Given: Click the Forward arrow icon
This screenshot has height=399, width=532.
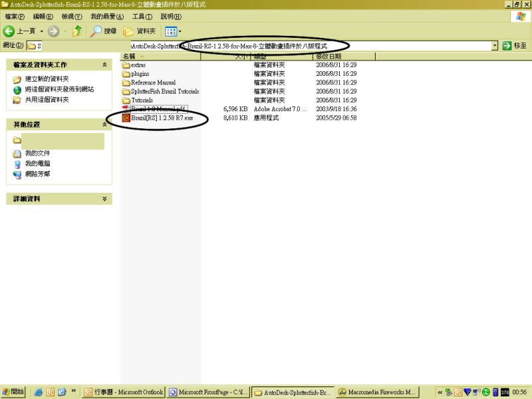Looking at the screenshot, I should 53,31.
